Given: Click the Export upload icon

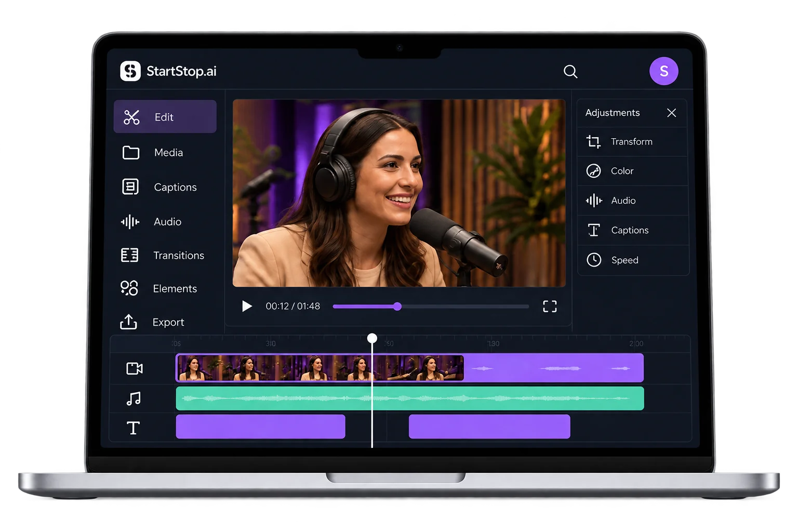Looking at the screenshot, I should (x=128, y=322).
